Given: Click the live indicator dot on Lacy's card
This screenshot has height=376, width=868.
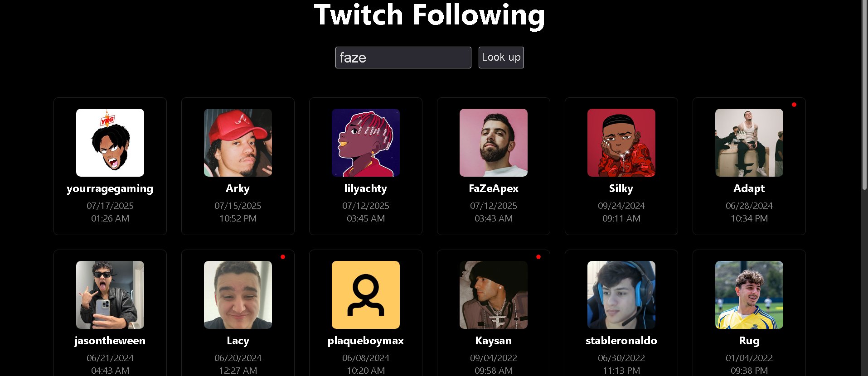Looking at the screenshot, I should 283,257.
